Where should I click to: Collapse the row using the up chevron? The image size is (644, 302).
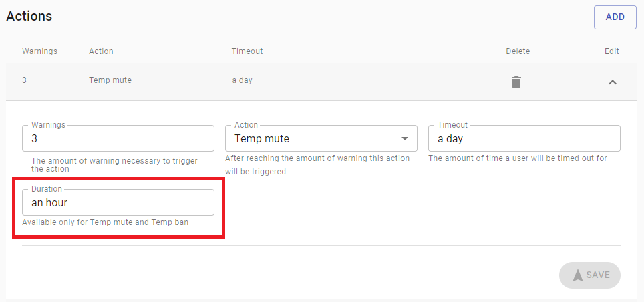613,82
